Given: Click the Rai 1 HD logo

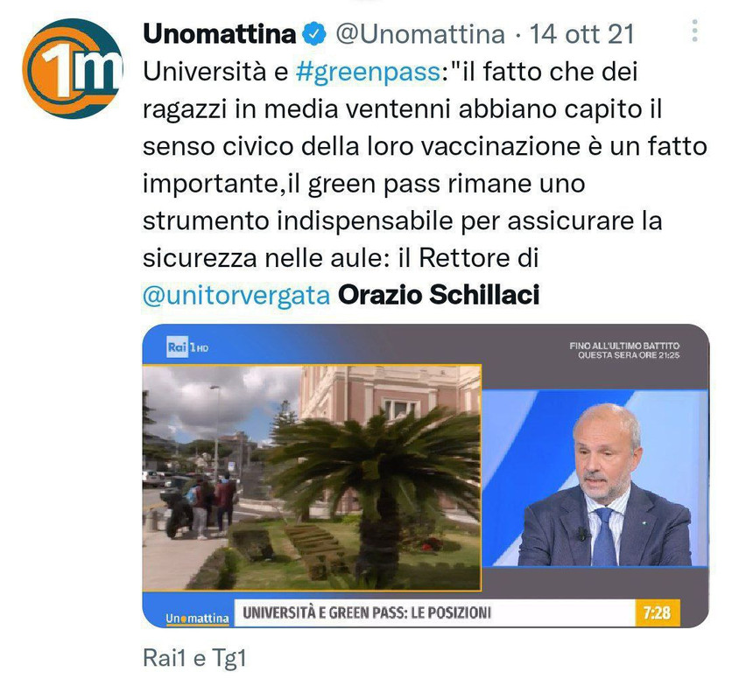Looking at the screenshot, I should click(187, 347).
